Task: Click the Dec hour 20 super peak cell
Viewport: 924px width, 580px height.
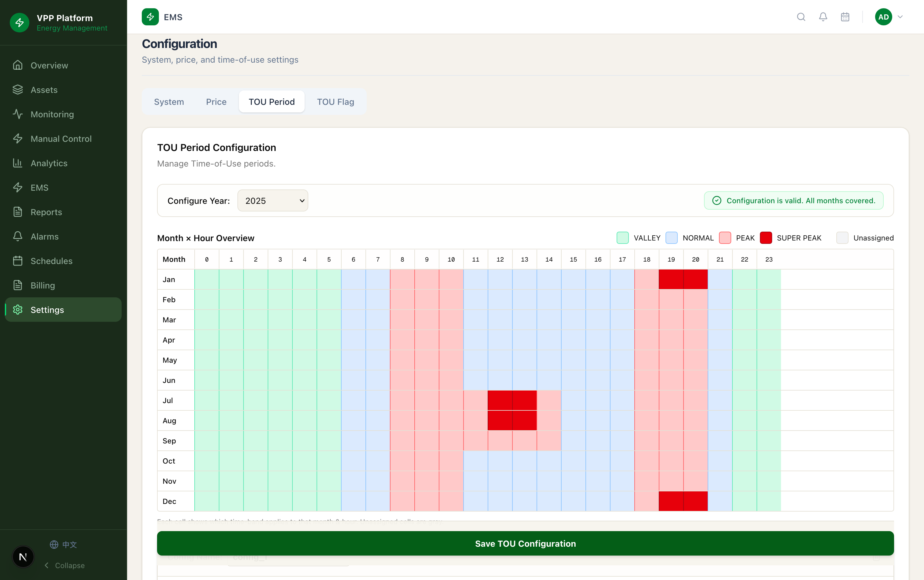Action: coord(696,501)
